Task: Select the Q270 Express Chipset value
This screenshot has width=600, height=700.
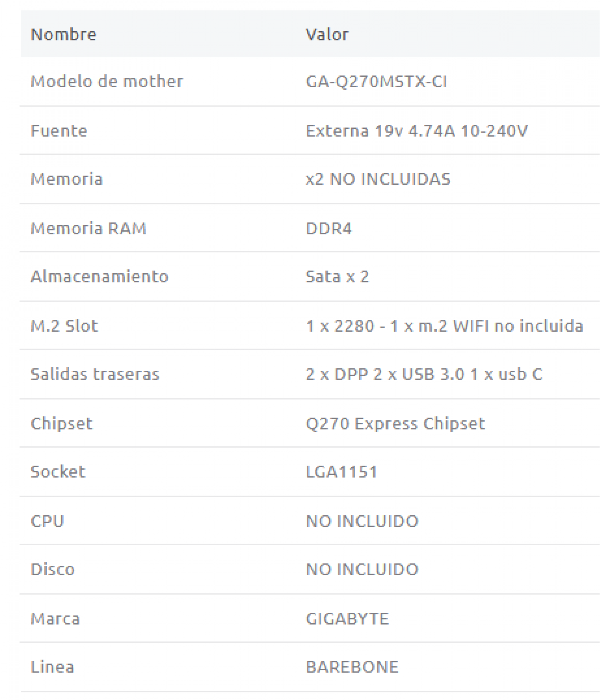Action: [395, 424]
